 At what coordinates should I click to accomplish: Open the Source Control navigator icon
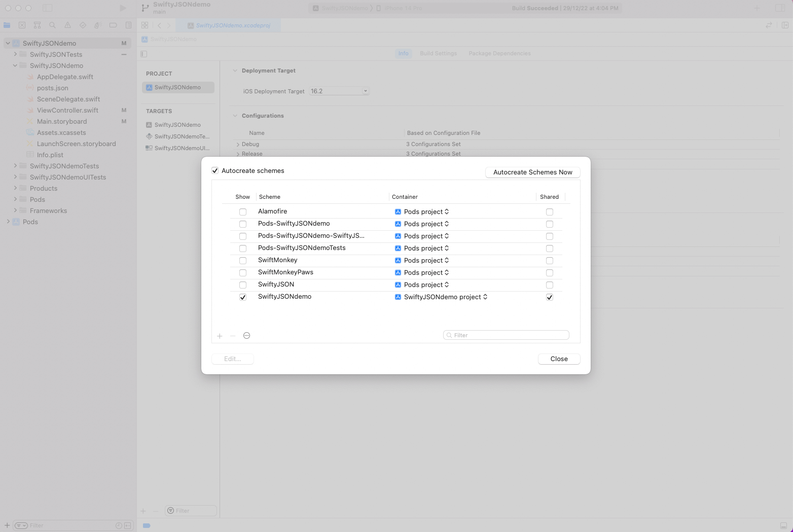point(22,25)
